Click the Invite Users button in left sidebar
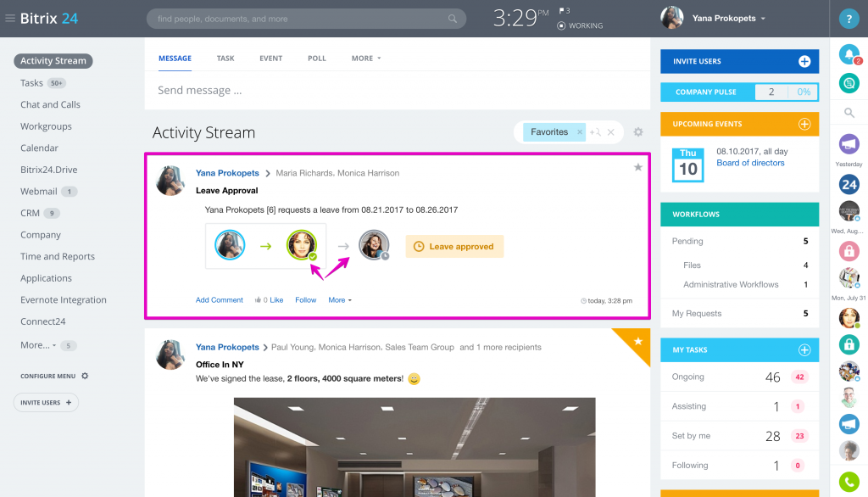Image resolution: width=868 pixels, height=497 pixels. pyautogui.click(x=46, y=403)
